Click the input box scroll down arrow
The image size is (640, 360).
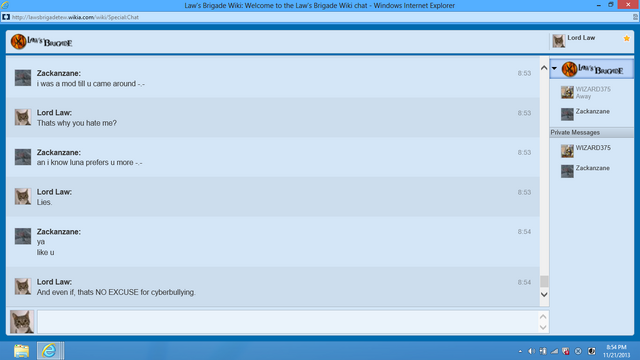[x=543, y=327]
